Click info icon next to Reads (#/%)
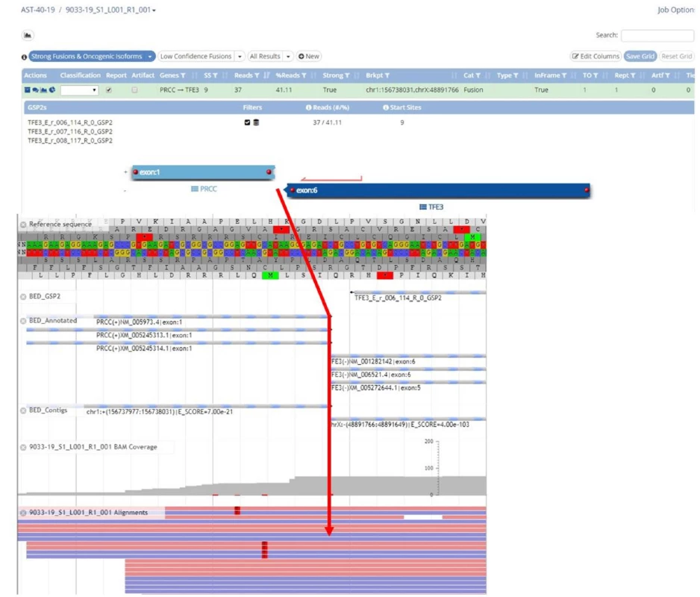Viewport: 700px width, 597px height. pos(308,107)
